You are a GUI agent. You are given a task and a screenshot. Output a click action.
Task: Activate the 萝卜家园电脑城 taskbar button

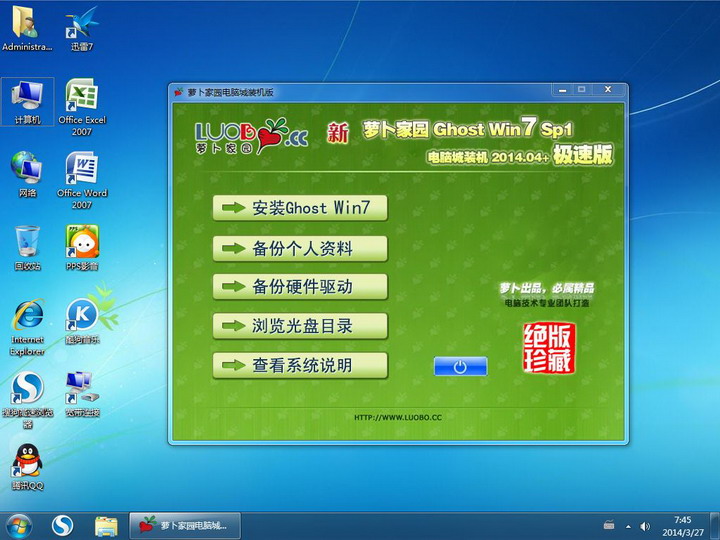click(x=185, y=526)
